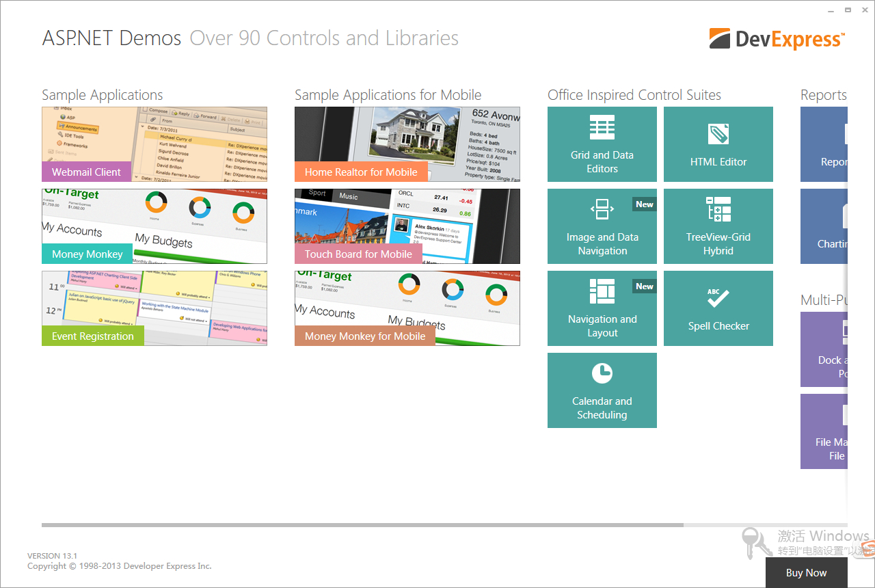The width and height of the screenshot is (875, 588).
Task: Open the Home Realtor for Mobile thumbnail
Action: [x=407, y=144]
